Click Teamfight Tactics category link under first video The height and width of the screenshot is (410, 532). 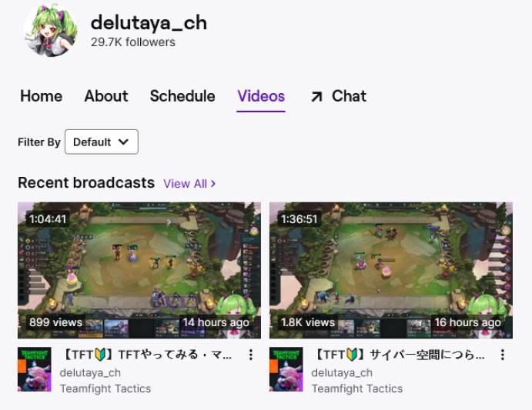click(x=105, y=388)
